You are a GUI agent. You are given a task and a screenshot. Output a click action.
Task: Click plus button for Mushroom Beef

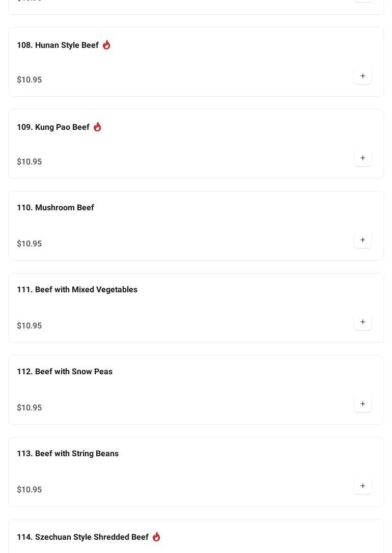click(362, 240)
